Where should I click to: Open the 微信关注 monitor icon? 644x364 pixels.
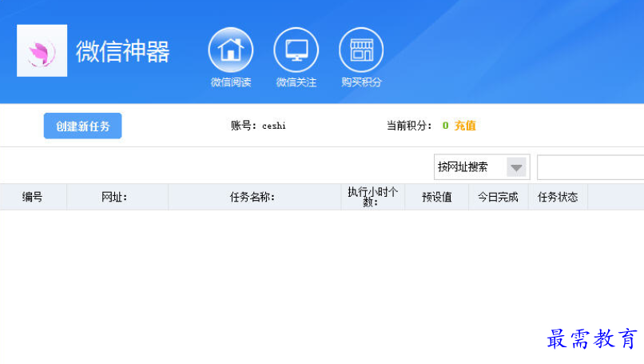tap(296, 50)
